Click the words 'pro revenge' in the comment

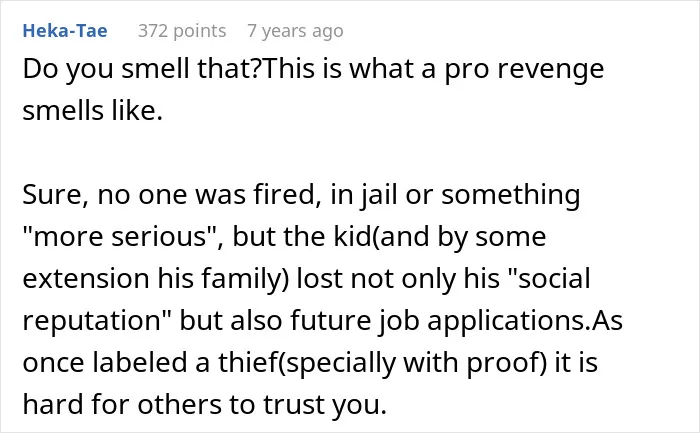(x=524, y=70)
